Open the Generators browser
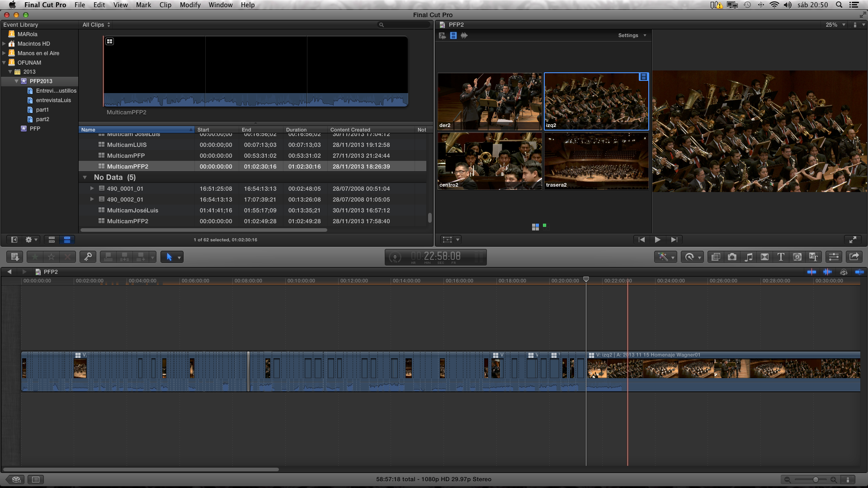This screenshot has width=868, height=488. coord(797,257)
